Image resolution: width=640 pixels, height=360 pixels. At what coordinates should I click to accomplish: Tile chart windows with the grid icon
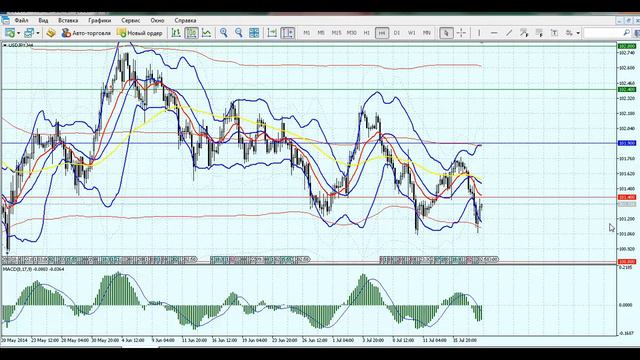[254, 33]
